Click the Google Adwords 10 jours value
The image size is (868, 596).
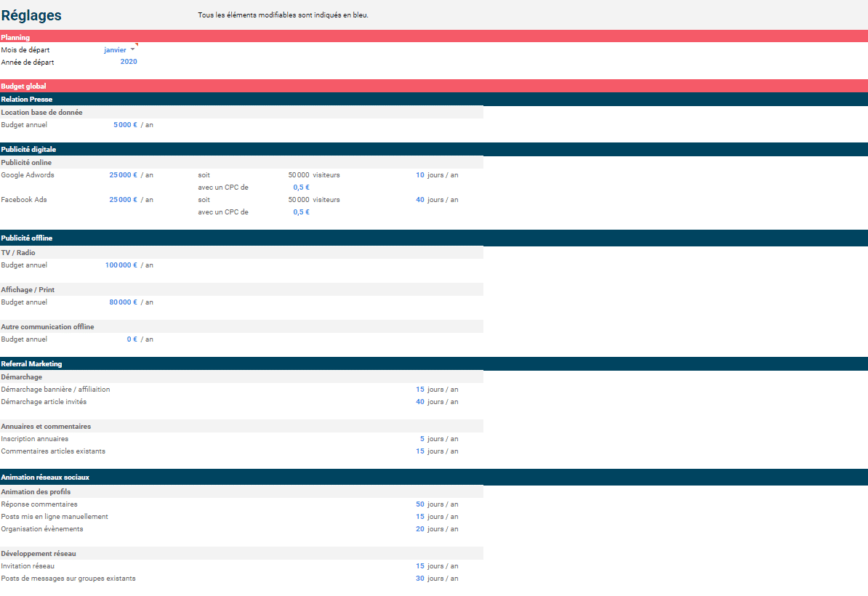pyautogui.click(x=419, y=175)
